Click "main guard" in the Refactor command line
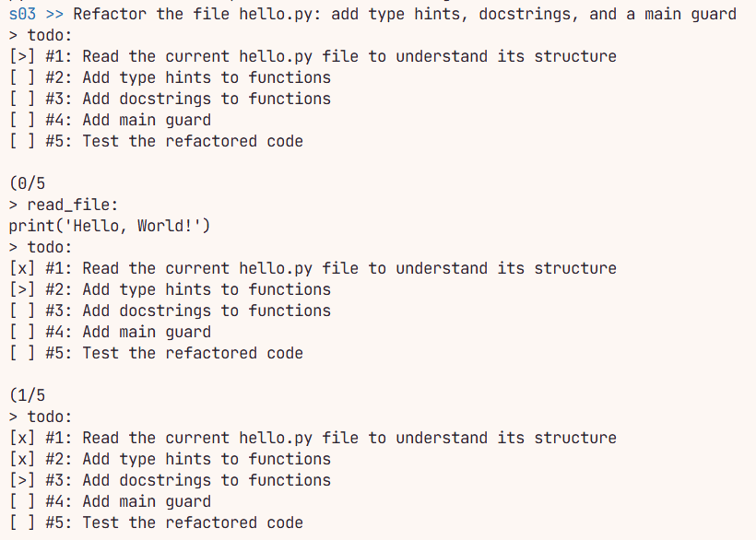756x540 pixels. (x=691, y=14)
